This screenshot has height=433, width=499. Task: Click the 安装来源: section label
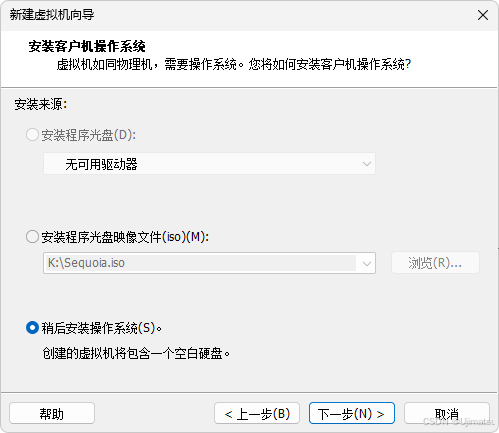pyautogui.click(x=40, y=104)
